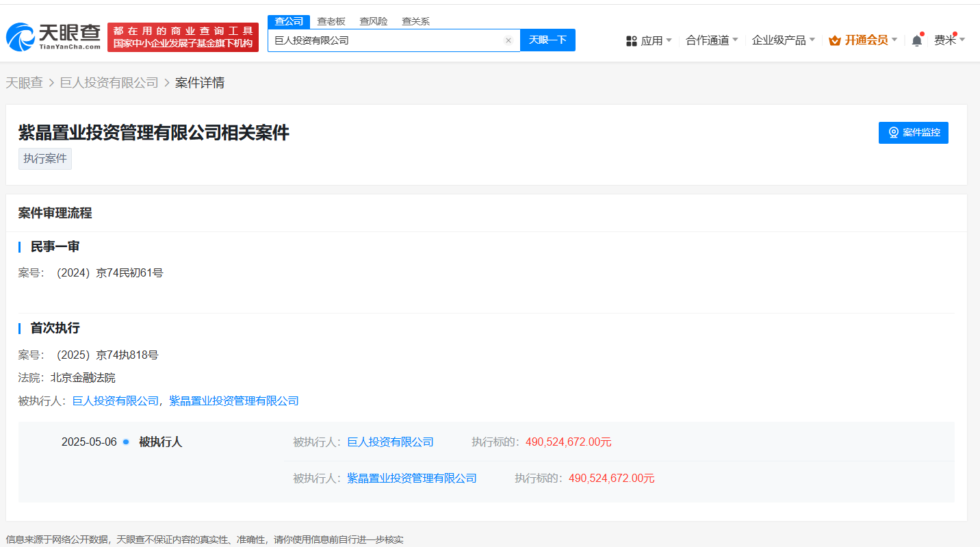
Task: Click the 案件详情 breadcrumb text
Action: click(x=200, y=83)
